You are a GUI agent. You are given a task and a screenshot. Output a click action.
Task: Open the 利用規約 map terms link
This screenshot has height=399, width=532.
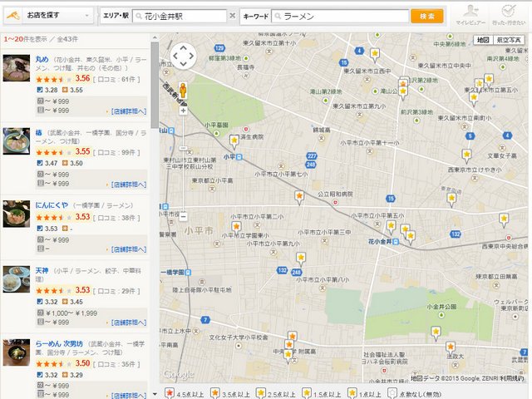click(512, 378)
